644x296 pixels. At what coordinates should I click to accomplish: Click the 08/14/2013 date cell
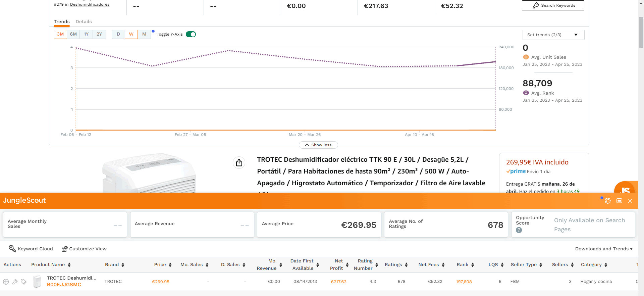click(x=305, y=282)
